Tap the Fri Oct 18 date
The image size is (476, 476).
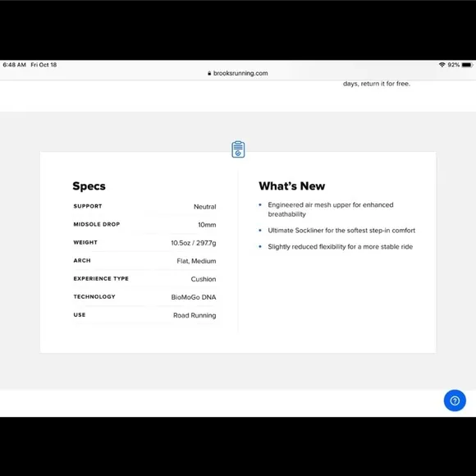(43, 65)
